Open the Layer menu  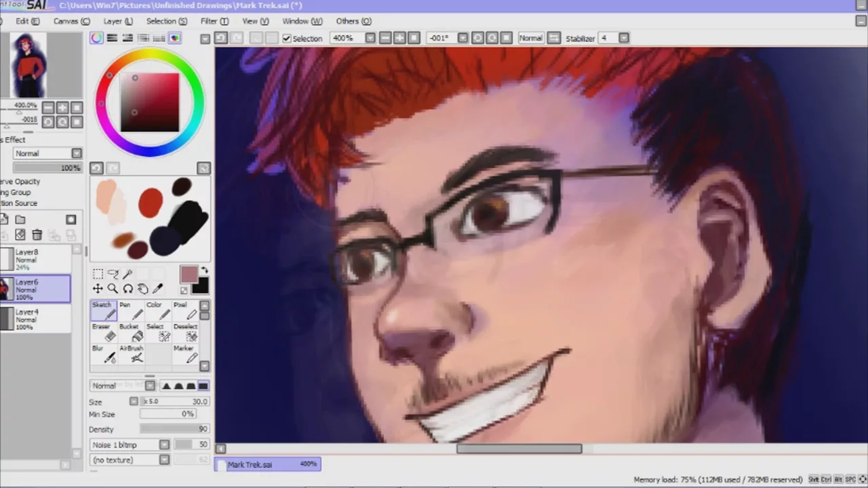(118, 21)
